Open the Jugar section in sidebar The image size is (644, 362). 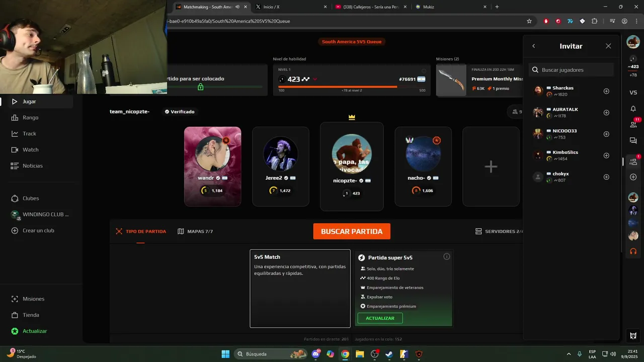click(40, 102)
